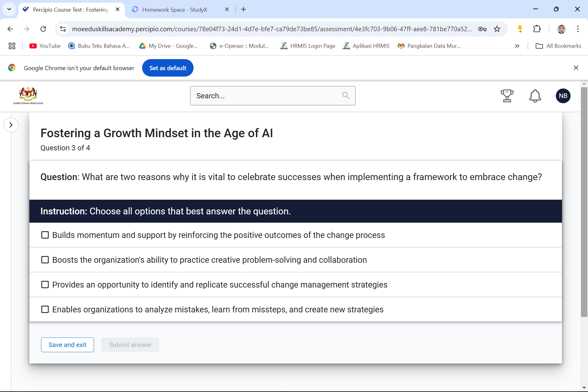The image size is (588, 392).
Task: Check 'Builds momentum and support' option
Action: 45,235
